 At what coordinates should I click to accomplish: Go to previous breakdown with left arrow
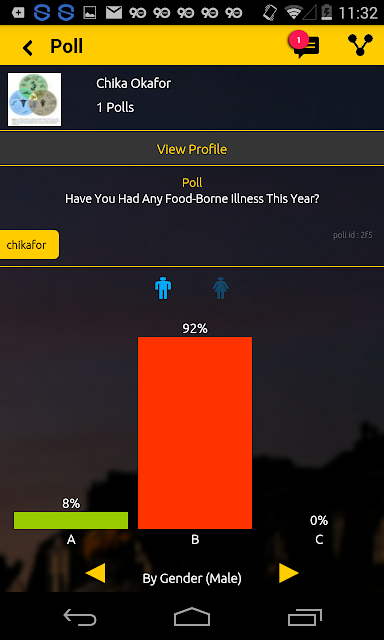(95, 573)
